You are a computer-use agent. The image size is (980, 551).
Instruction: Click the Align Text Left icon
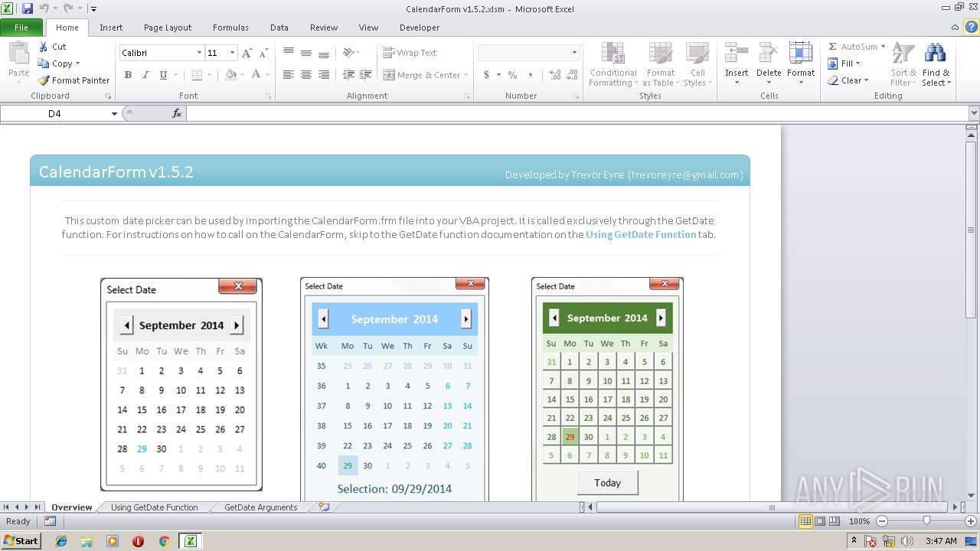tap(289, 75)
